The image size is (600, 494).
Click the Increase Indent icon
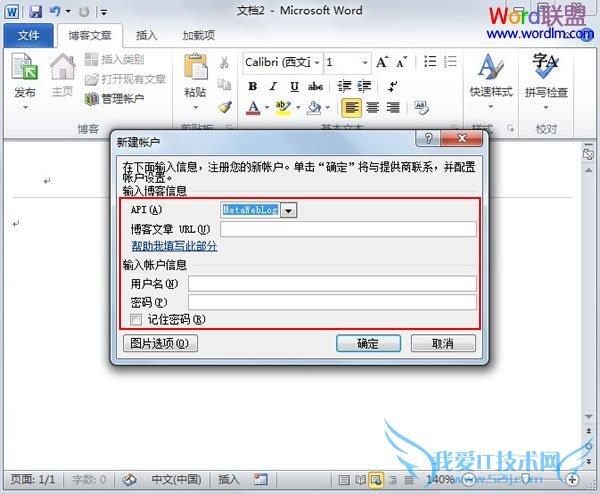coord(364,86)
